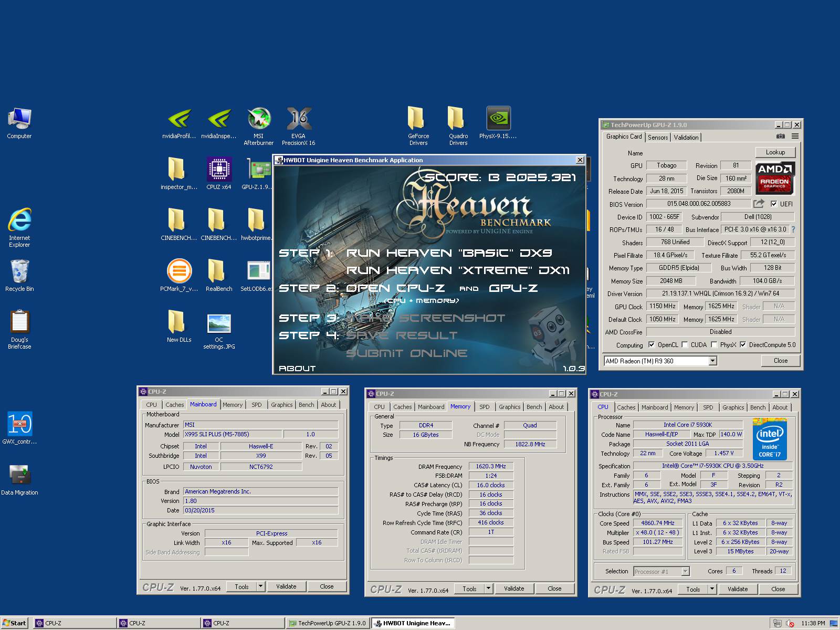Select the CPUZ x64 desktop icon
The height and width of the screenshot is (630, 840).
[219, 173]
